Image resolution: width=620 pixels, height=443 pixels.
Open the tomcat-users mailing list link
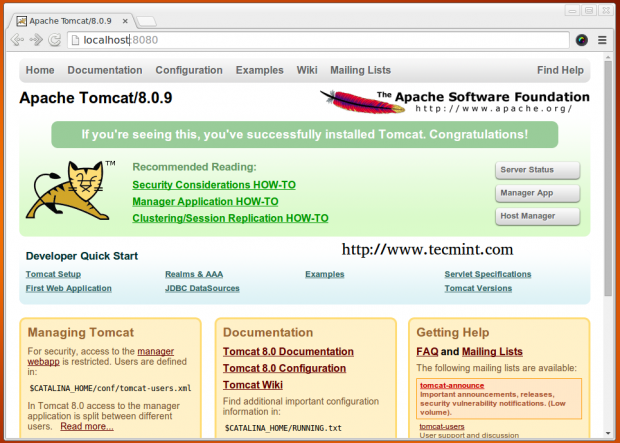[x=442, y=426]
